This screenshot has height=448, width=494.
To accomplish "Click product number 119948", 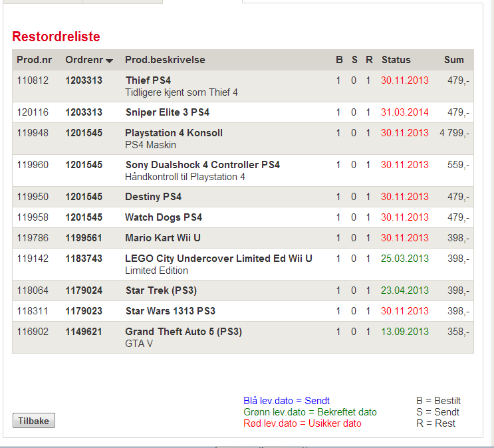I will click(33, 133).
